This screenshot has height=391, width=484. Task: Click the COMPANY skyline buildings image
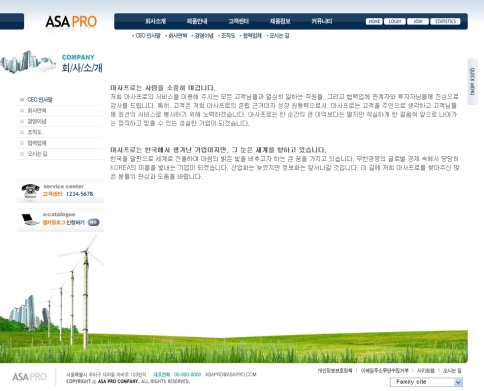click(28, 62)
